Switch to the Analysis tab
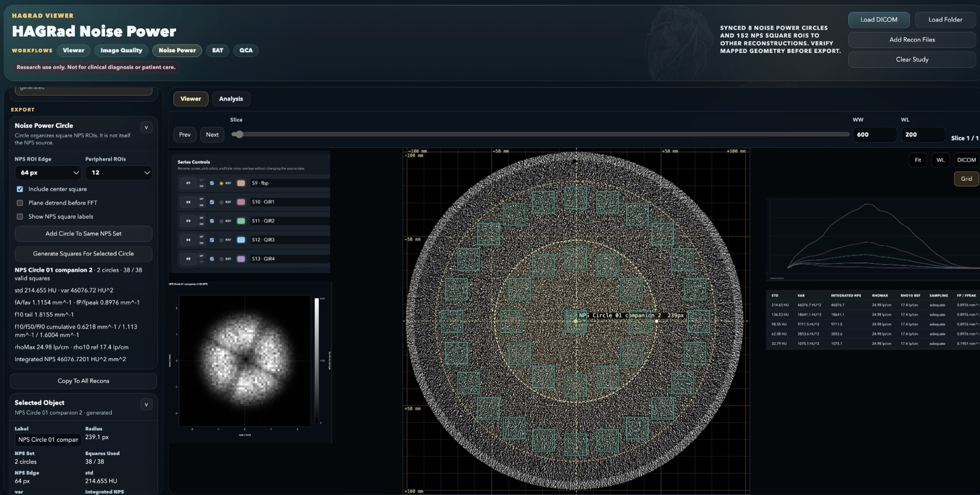Screen dimensions: 980x495 [231, 99]
